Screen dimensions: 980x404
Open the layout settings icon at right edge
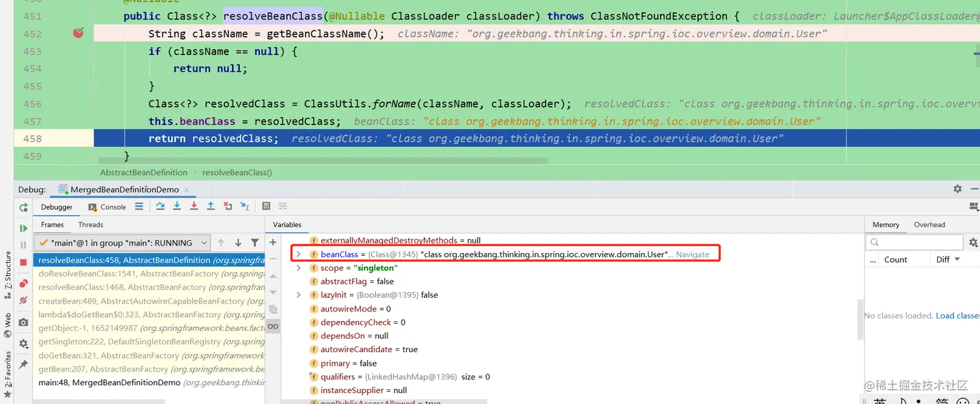coord(974,207)
